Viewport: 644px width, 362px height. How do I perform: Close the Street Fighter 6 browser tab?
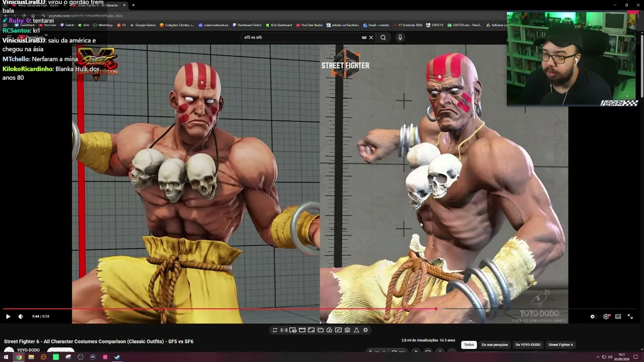(124, 5)
